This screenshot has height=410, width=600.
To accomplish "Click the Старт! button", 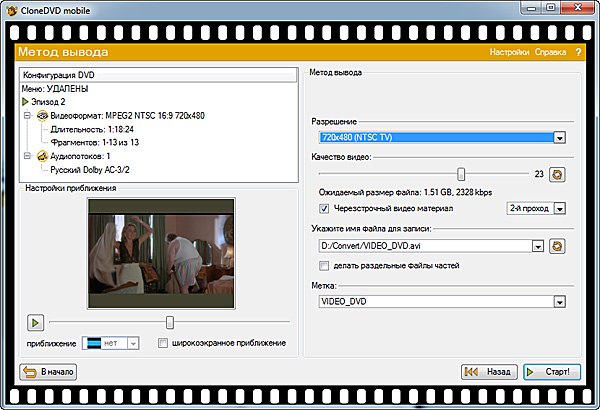I will [x=551, y=371].
